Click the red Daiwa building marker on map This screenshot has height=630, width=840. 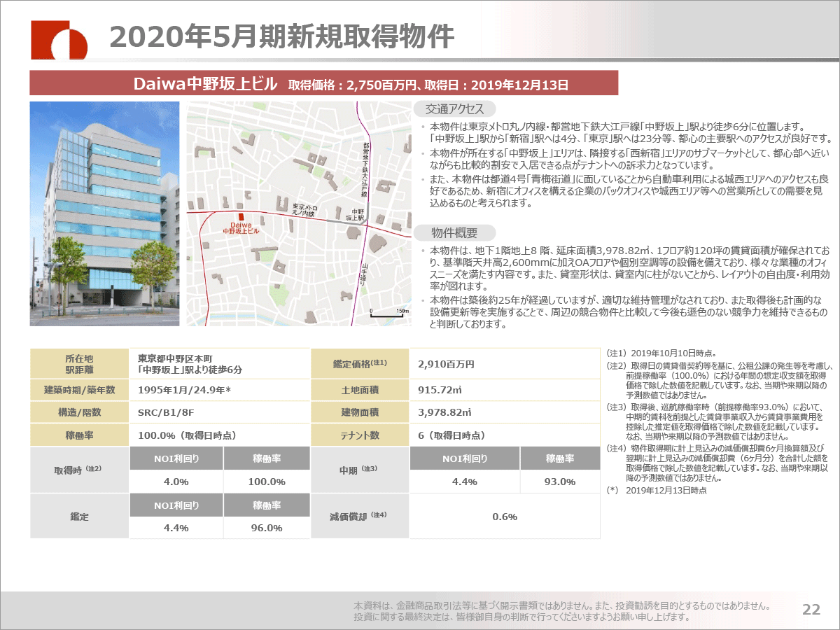[x=240, y=218]
